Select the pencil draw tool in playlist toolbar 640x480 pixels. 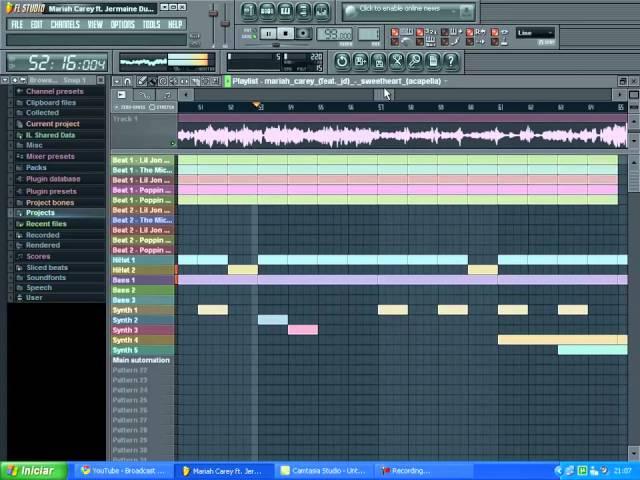[x=142, y=81]
